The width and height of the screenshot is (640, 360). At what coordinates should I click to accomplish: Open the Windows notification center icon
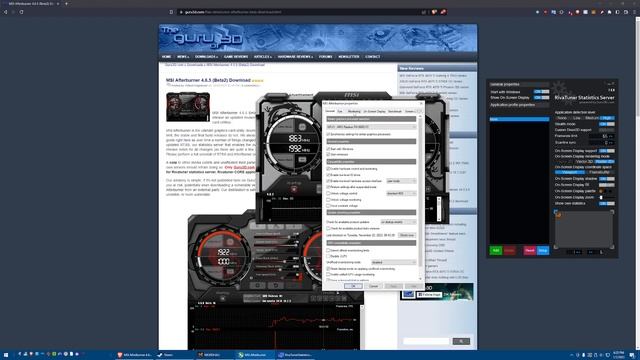tap(632, 355)
